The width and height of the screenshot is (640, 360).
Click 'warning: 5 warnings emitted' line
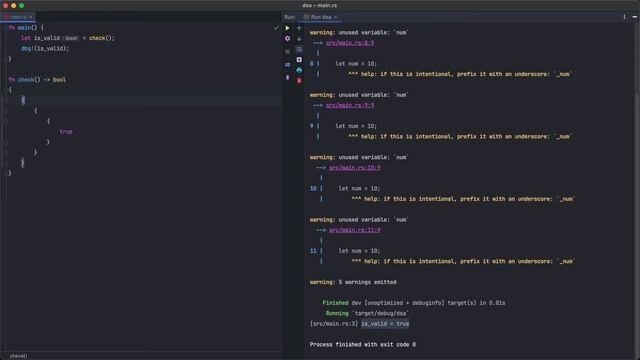pyautogui.click(x=353, y=282)
